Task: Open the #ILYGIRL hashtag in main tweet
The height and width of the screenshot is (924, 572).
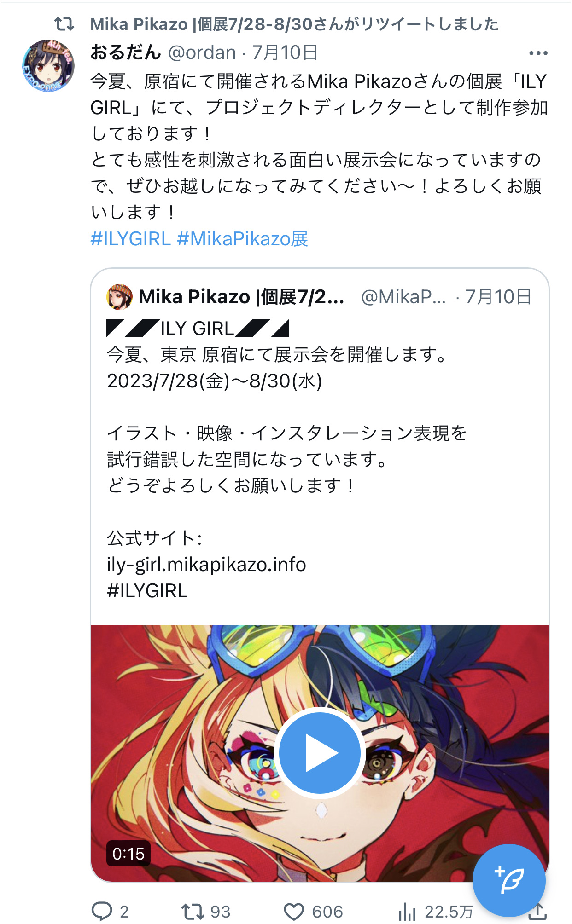Action: click(x=131, y=239)
